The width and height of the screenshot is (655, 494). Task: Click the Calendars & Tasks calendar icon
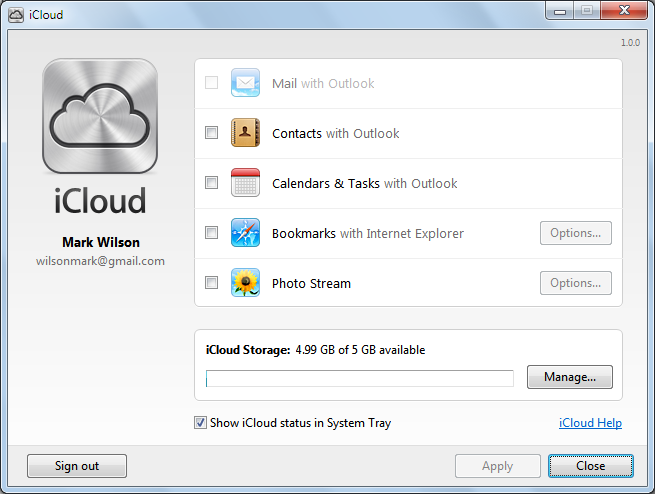[x=245, y=182]
